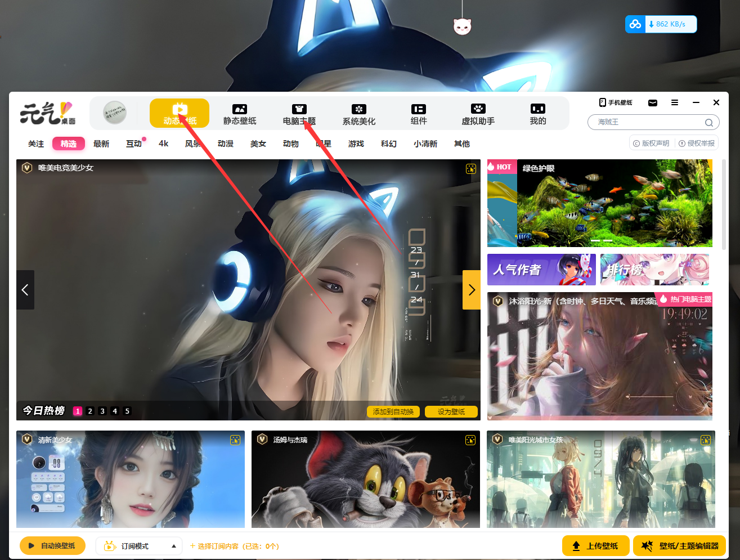Select the 游戏 games category tab
The image size is (740, 560).
356,144
